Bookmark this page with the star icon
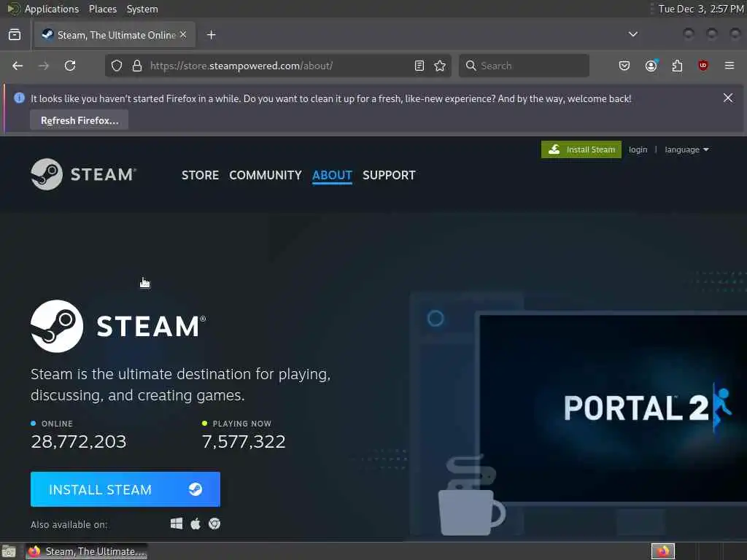Screen dimensions: 747x560 coord(440,66)
